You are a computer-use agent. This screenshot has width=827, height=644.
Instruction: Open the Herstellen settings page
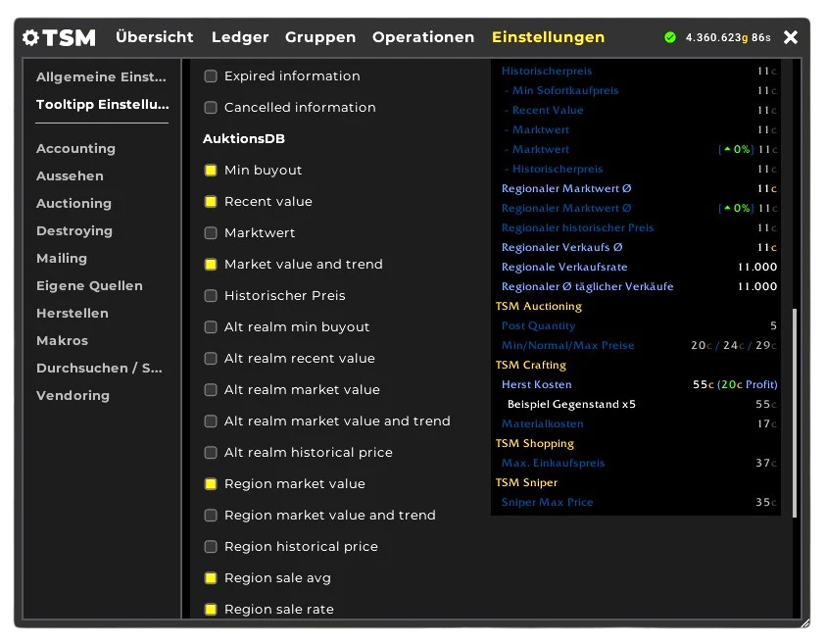coord(73,314)
